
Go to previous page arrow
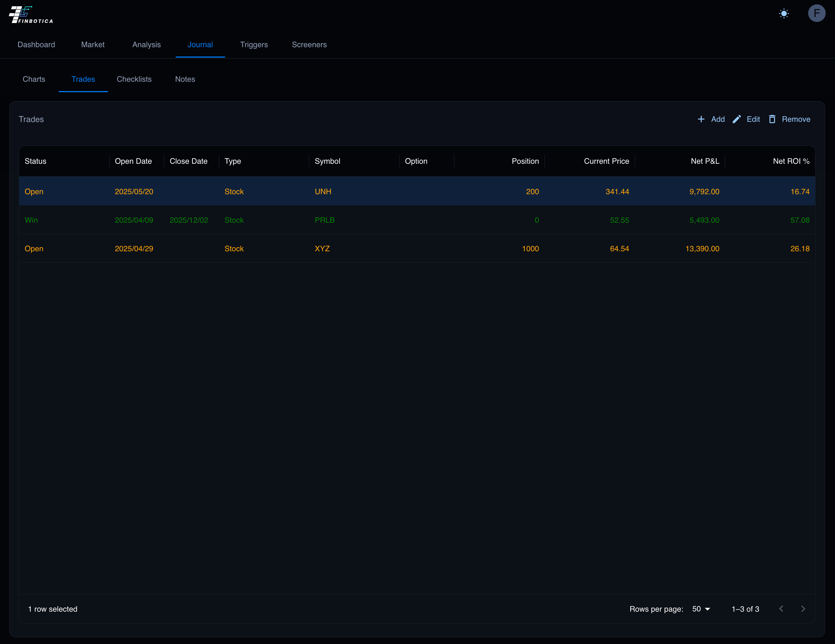pos(781,609)
